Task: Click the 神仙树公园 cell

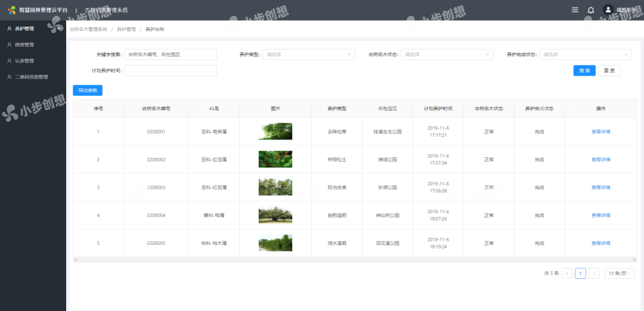Action: click(388, 216)
